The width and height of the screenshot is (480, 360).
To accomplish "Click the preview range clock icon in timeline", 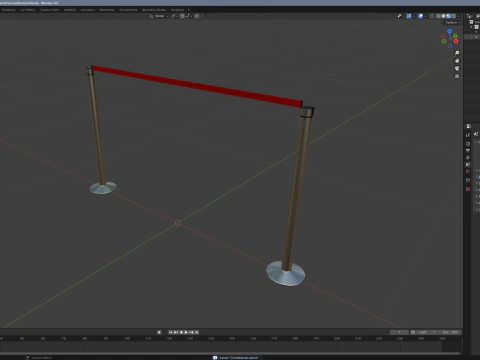I will [x=413, y=332].
